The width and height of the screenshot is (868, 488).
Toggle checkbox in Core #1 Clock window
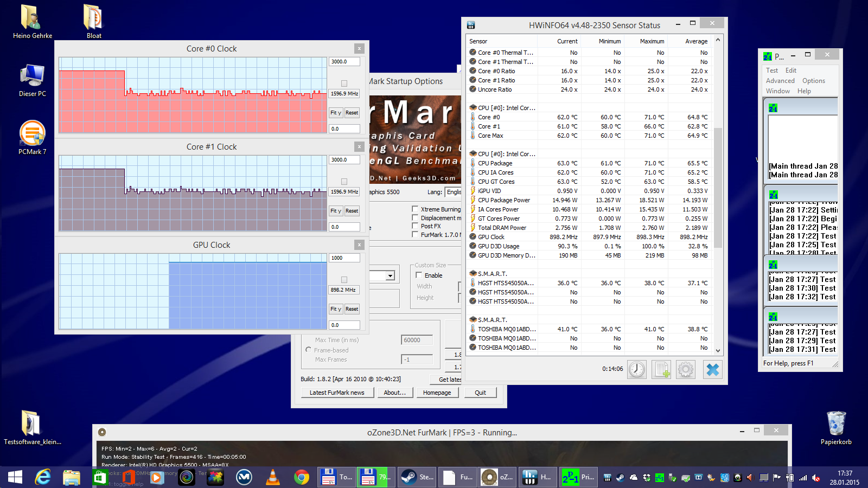[344, 182]
